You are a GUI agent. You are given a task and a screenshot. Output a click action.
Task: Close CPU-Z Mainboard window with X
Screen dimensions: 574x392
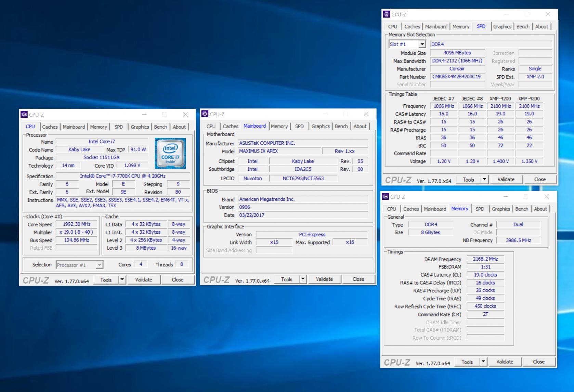tap(366, 114)
